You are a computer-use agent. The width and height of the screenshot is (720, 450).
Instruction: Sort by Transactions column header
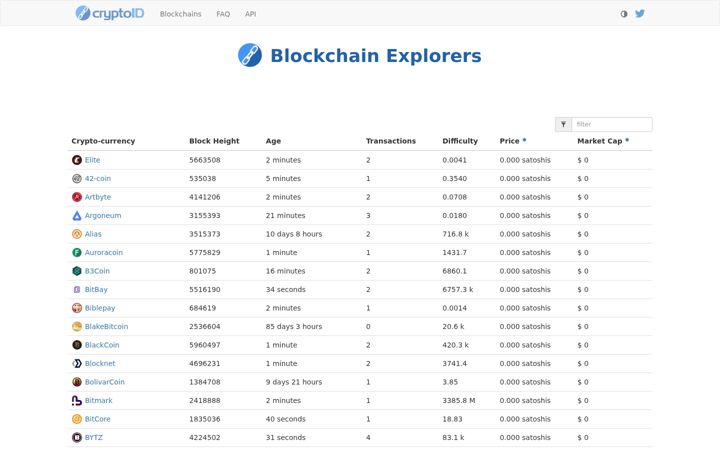coord(391,141)
